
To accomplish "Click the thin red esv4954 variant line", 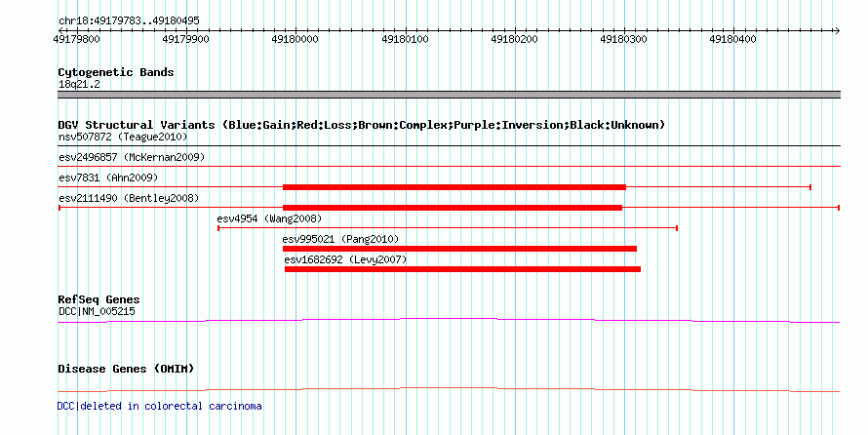I will coord(448,228).
